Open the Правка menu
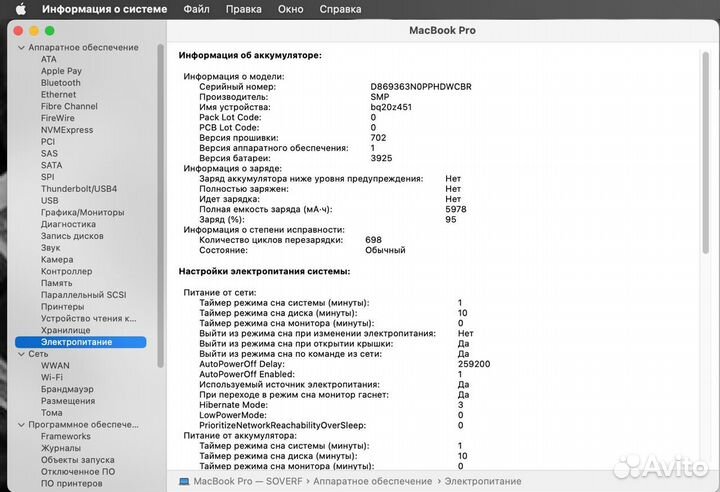 tap(244, 9)
